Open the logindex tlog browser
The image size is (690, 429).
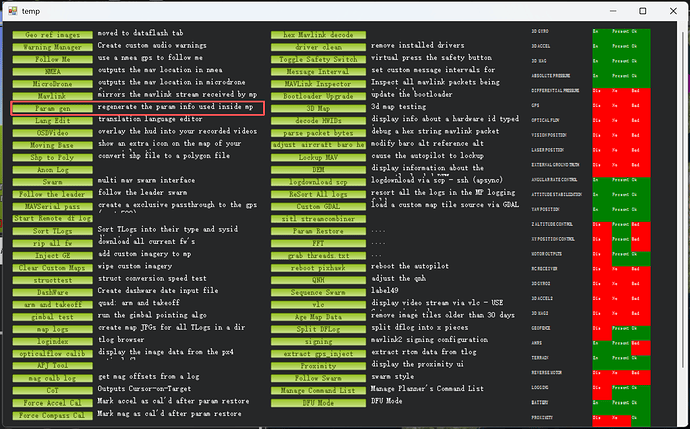click(52, 341)
